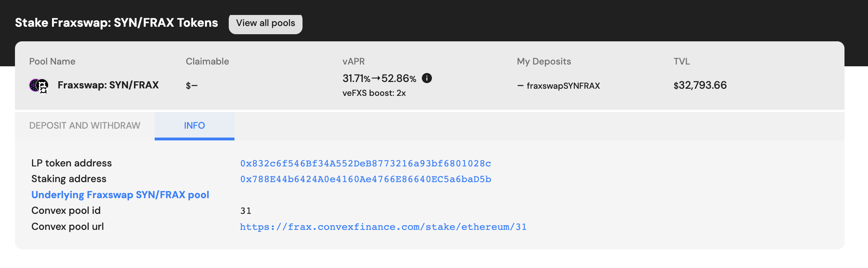Click the fraxswapSYNFRAX deposits value

563,86
